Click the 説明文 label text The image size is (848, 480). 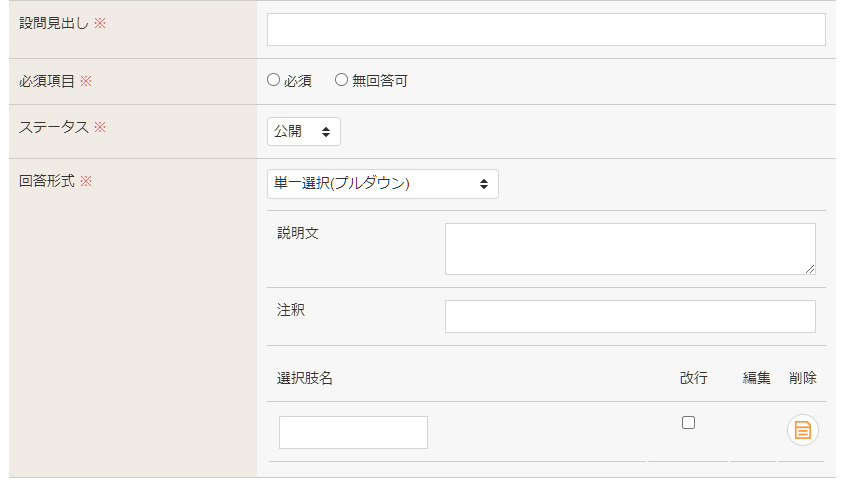pyautogui.click(x=298, y=233)
